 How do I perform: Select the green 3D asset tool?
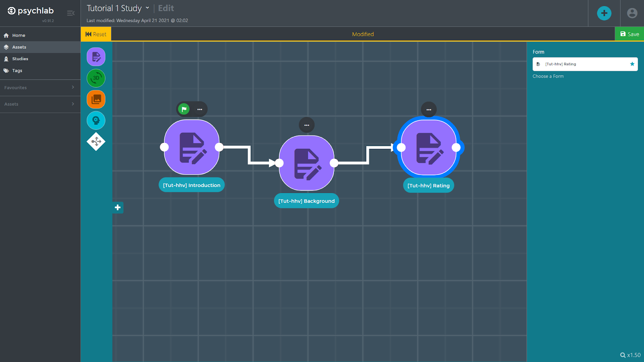pos(96,78)
